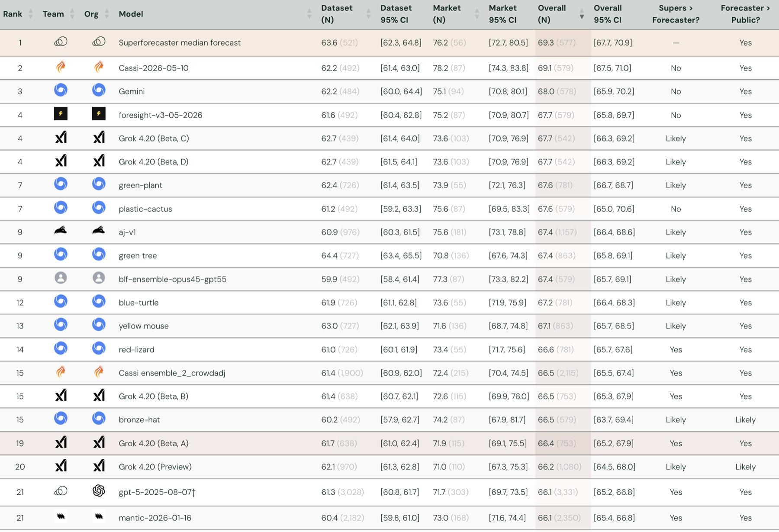Sort the table by the Rank column arrows

point(31,14)
